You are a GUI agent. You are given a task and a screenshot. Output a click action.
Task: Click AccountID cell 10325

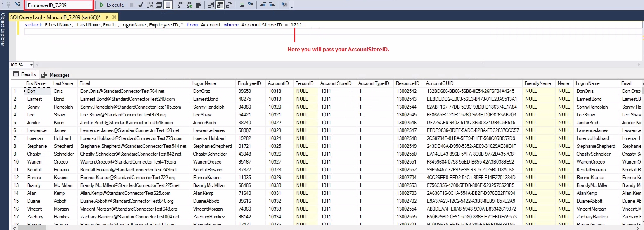click(279, 146)
